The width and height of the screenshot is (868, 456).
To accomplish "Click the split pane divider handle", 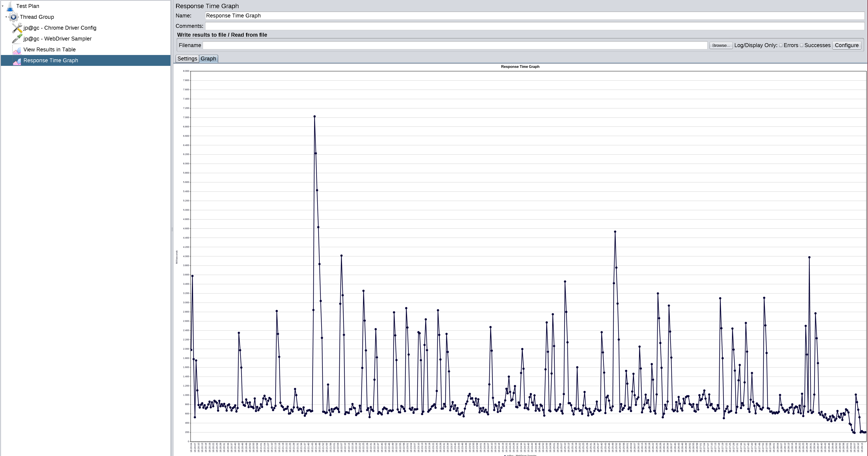I will coord(172,229).
